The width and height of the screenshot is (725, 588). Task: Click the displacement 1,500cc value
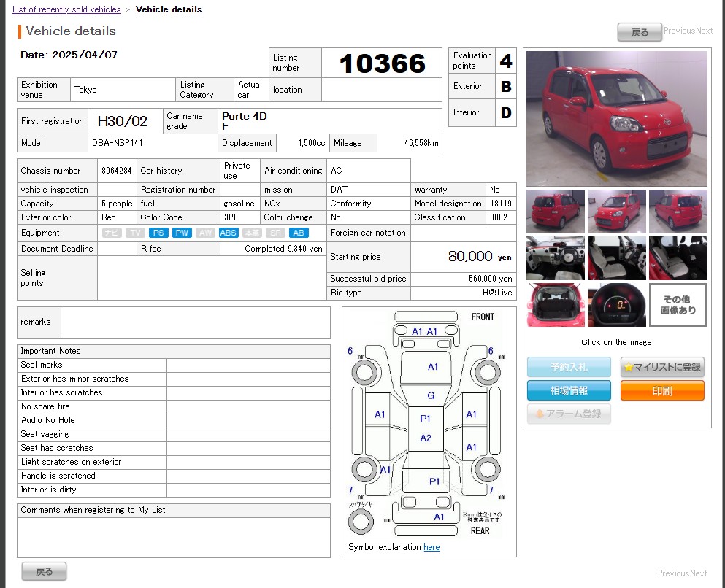[x=312, y=143]
